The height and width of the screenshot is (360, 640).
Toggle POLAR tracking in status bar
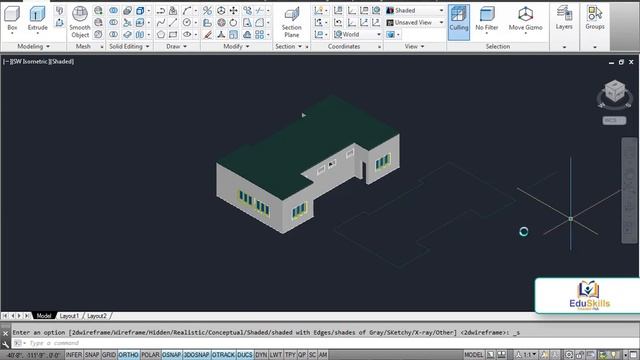point(150,355)
